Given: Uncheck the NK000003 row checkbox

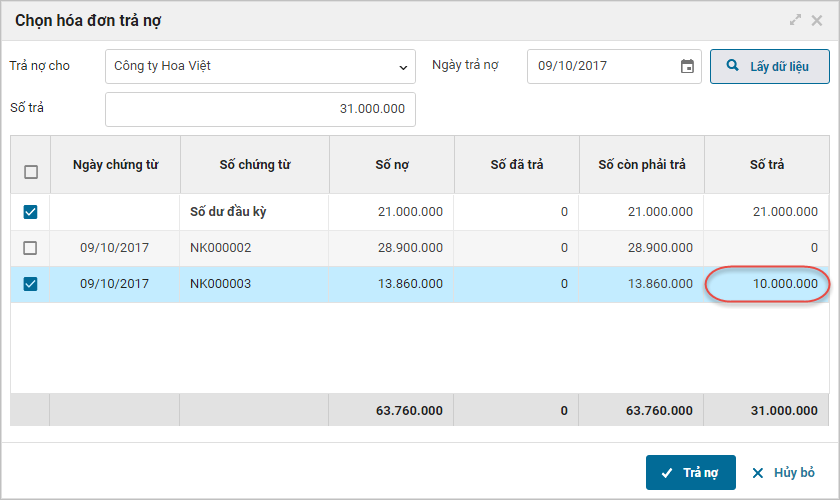Looking at the screenshot, I should 31,284.
